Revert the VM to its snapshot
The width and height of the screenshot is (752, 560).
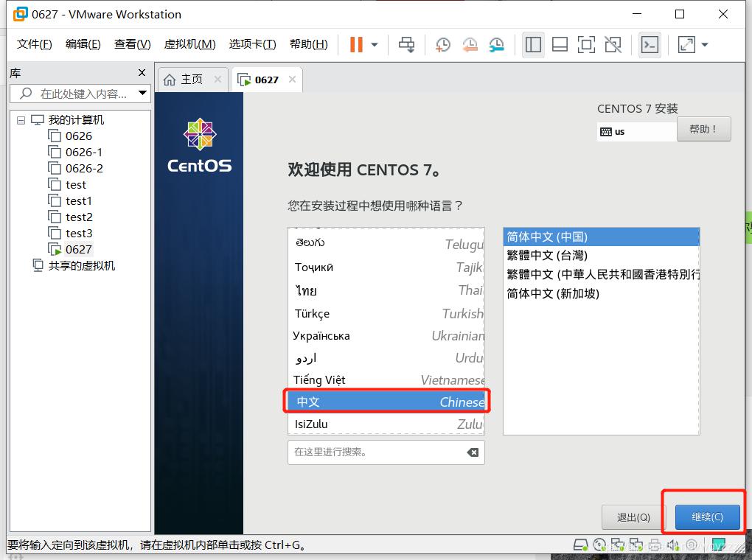(x=470, y=45)
